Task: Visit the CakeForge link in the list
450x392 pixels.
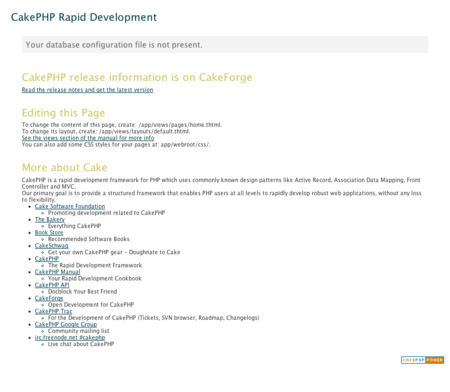Action: [49, 298]
